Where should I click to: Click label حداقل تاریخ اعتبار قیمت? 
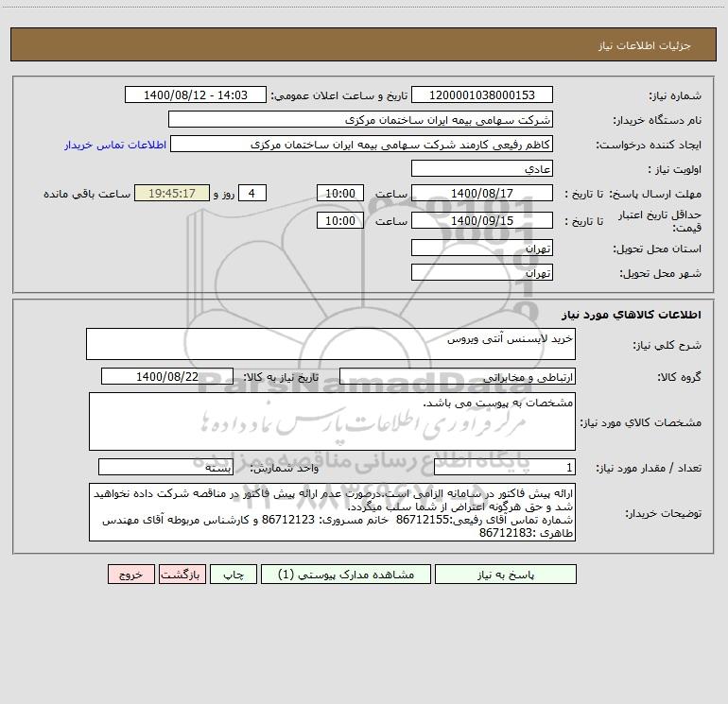[660, 221]
